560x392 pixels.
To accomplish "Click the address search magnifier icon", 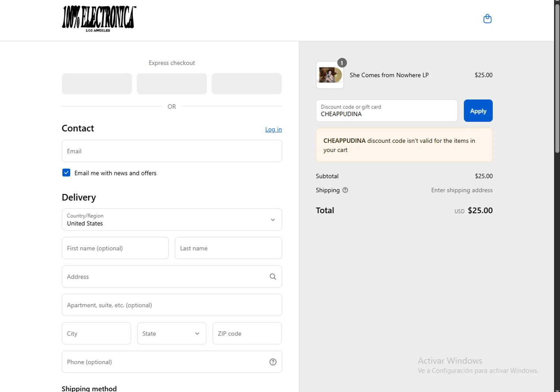I will (x=273, y=277).
